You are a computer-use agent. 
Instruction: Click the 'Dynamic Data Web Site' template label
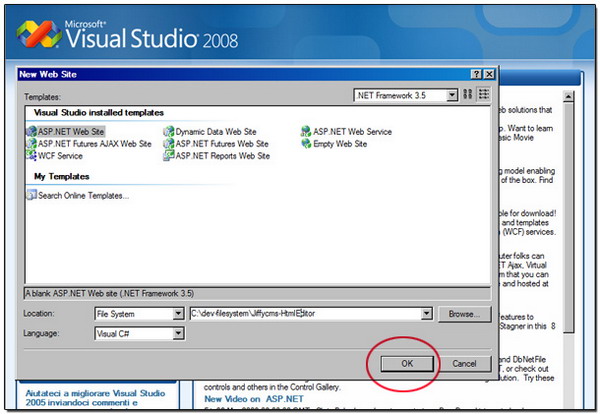pyautogui.click(x=216, y=132)
